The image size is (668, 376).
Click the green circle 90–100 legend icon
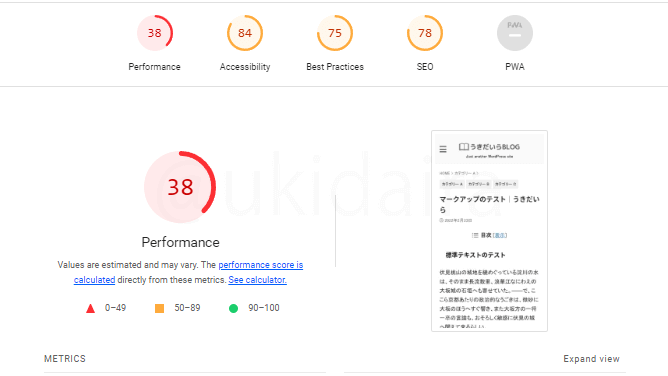point(233,308)
